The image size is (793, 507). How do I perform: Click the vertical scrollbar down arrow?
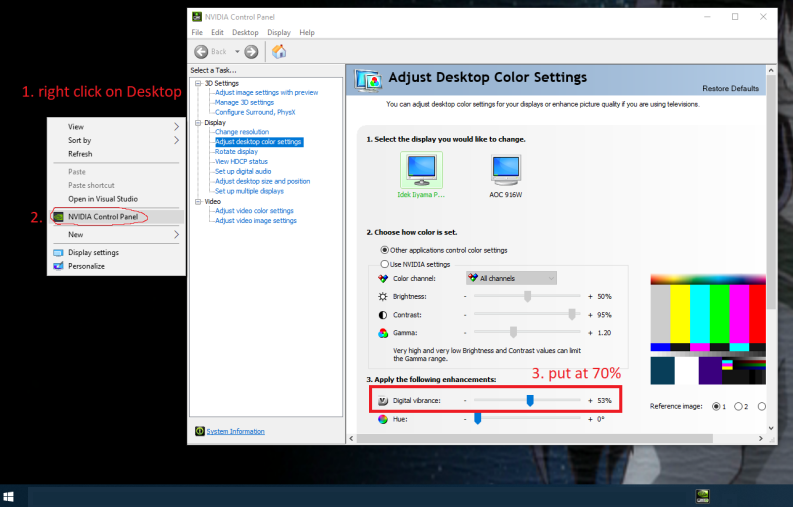(x=771, y=428)
